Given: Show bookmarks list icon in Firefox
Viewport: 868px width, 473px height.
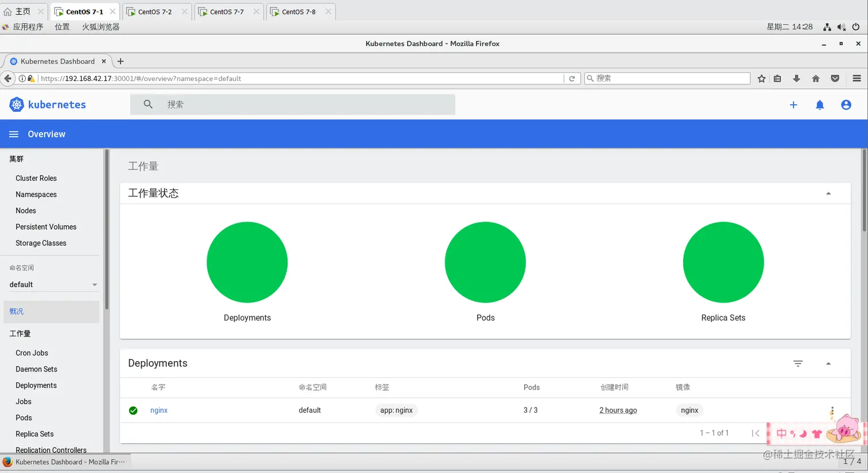Looking at the screenshot, I should pos(777,79).
